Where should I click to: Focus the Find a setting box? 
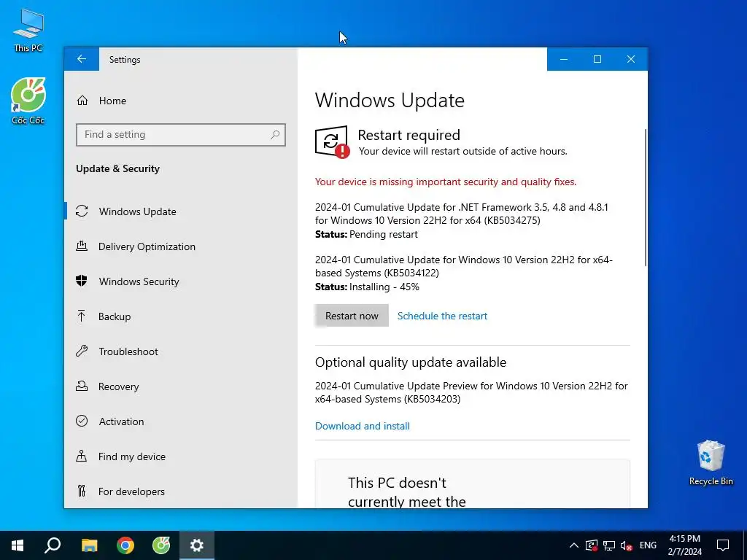[x=181, y=135]
